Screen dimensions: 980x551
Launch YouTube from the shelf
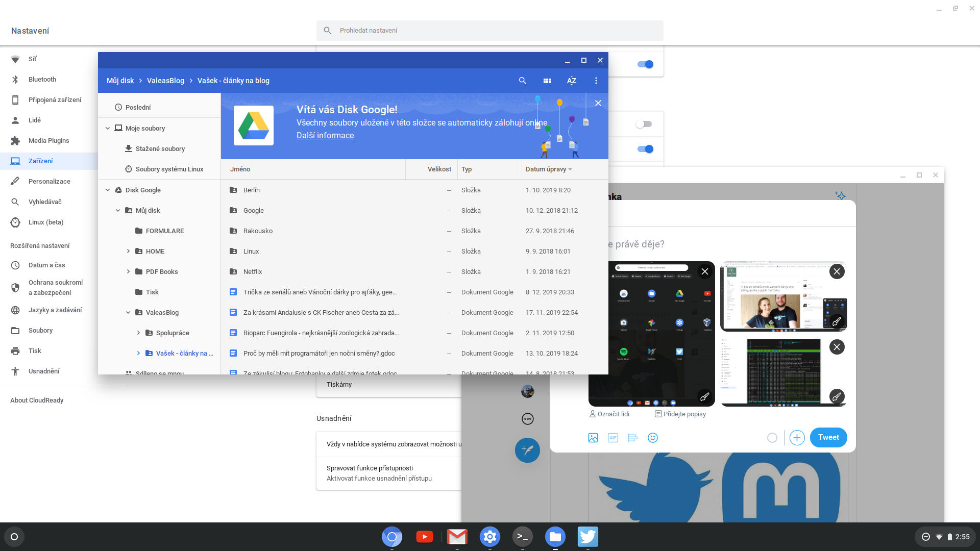[425, 537]
